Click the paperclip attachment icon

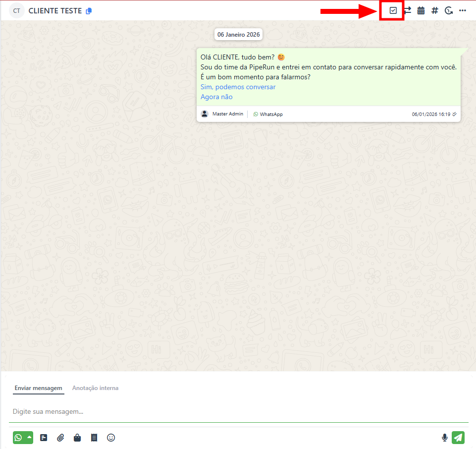tap(60, 438)
